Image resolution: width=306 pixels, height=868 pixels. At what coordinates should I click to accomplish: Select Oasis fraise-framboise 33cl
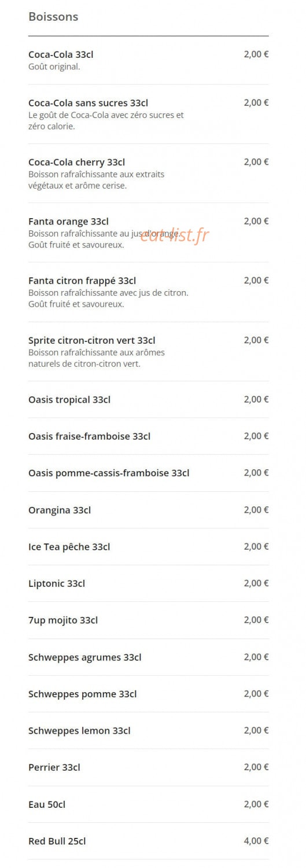[x=148, y=436]
